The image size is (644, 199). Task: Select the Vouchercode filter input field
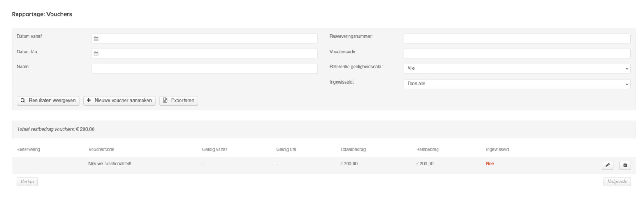[517, 54]
